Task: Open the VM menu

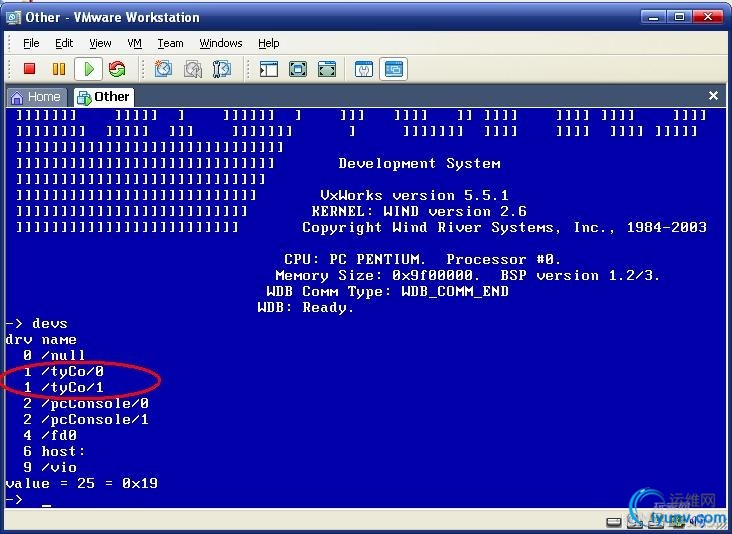Action: pyautogui.click(x=134, y=43)
